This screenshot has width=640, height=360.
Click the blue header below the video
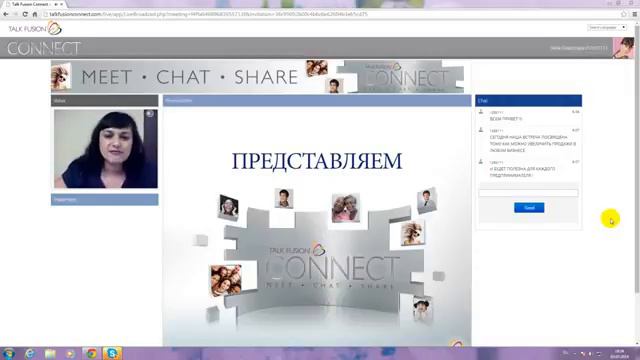pos(104,200)
